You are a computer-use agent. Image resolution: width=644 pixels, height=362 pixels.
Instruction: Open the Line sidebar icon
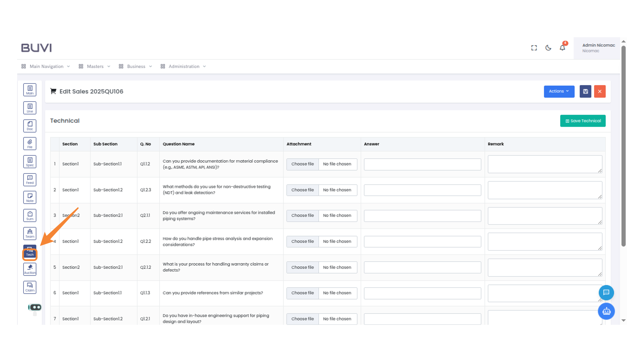[x=30, y=108]
